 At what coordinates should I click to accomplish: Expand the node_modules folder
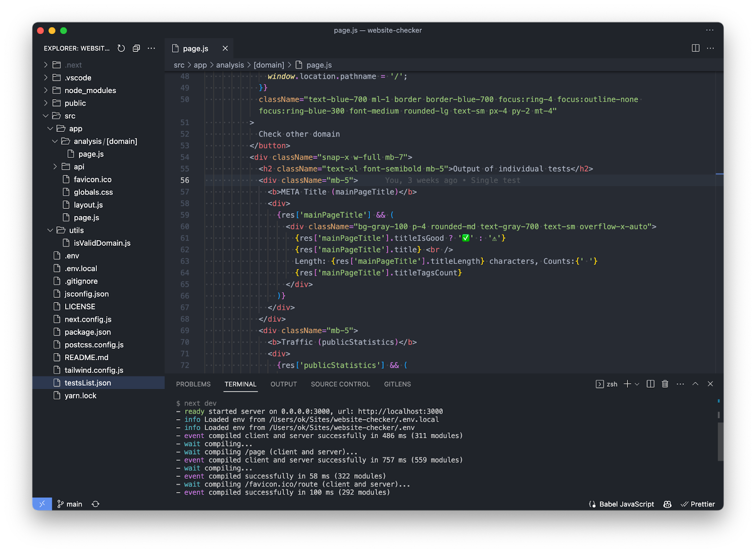(x=90, y=90)
